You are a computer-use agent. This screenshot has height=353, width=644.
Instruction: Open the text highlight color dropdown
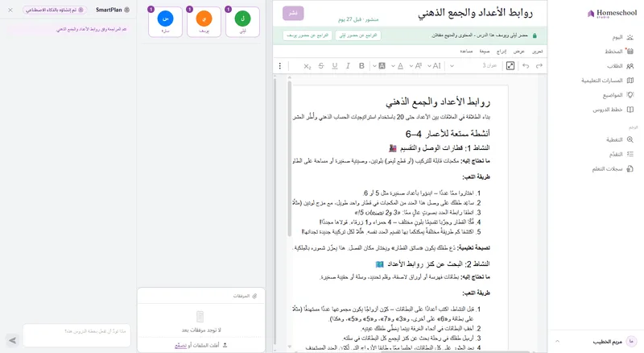coord(379,66)
